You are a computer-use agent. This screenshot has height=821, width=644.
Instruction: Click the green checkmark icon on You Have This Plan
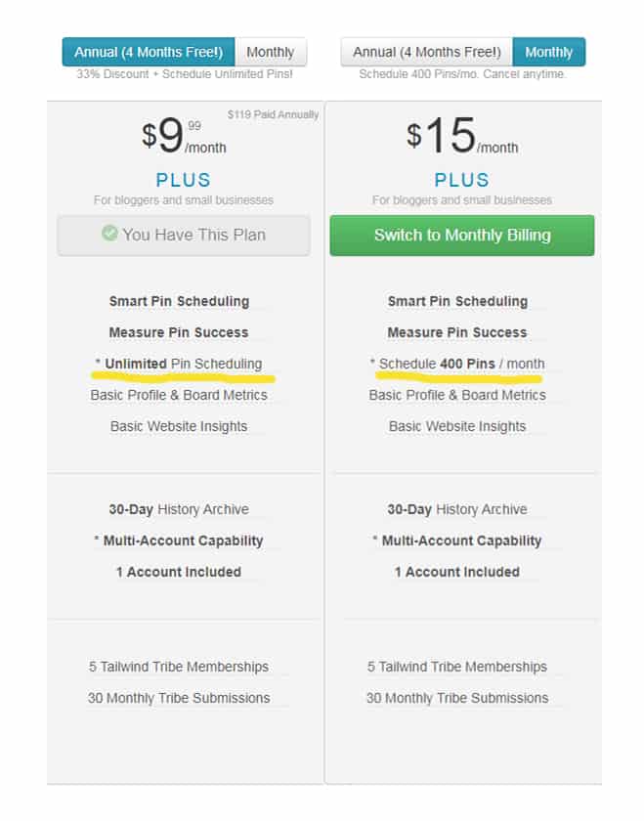point(110,236)
